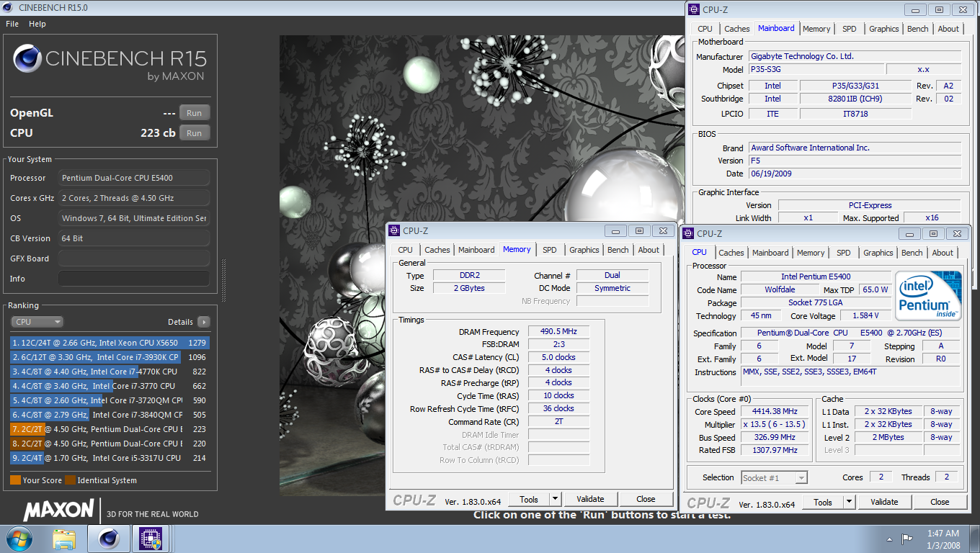Image resolution: width=980 pixels, height=553 pixels.
Task: Open Graphics tab in Mainboard window
Action: click(x=884, y=29)
